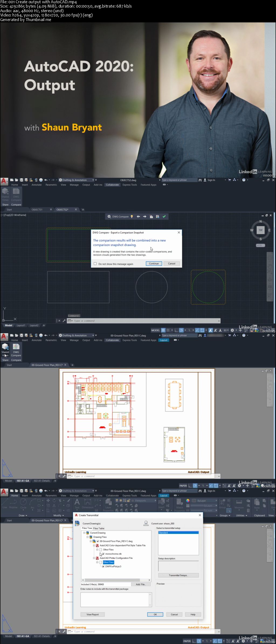Switch to the ISO A1-Details layout tab in floor plan frame

42,481
